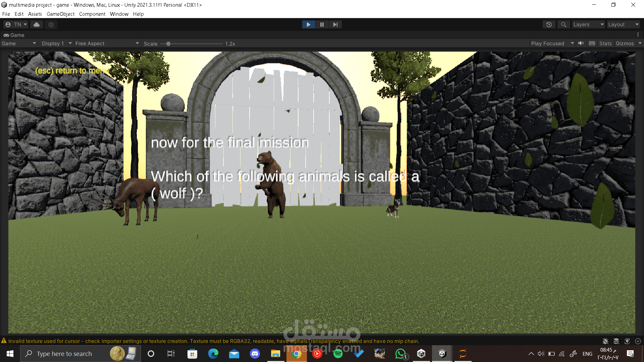The image size is (644, 362).
Task: Click the Scale slider handle
Action: tap(168, 44)
